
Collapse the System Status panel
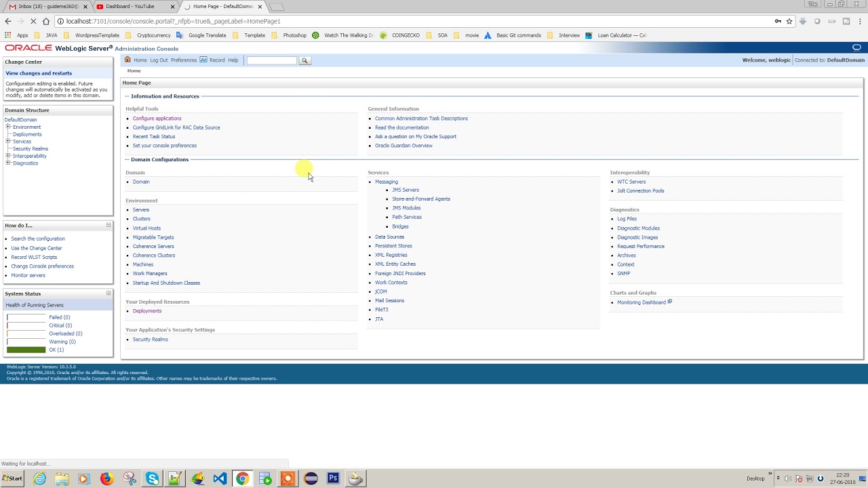(108, 293)
